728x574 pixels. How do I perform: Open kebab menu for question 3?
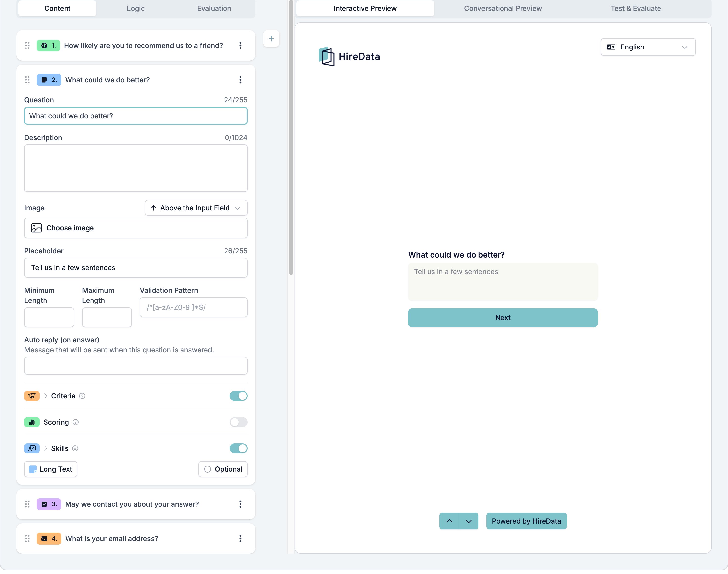240,504
